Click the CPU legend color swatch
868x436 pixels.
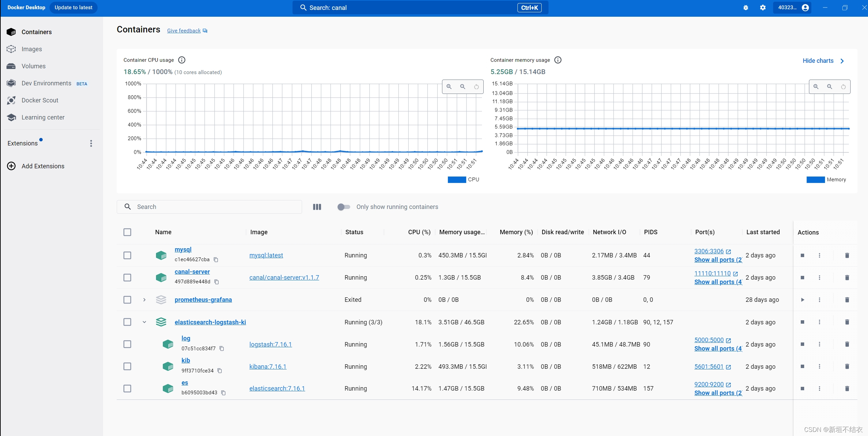[x=457, y=180]
